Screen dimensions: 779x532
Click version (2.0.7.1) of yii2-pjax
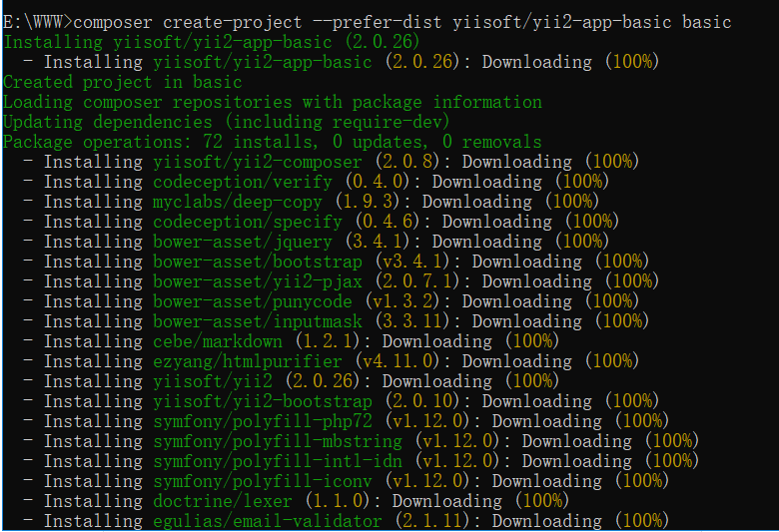coord(417,281)
